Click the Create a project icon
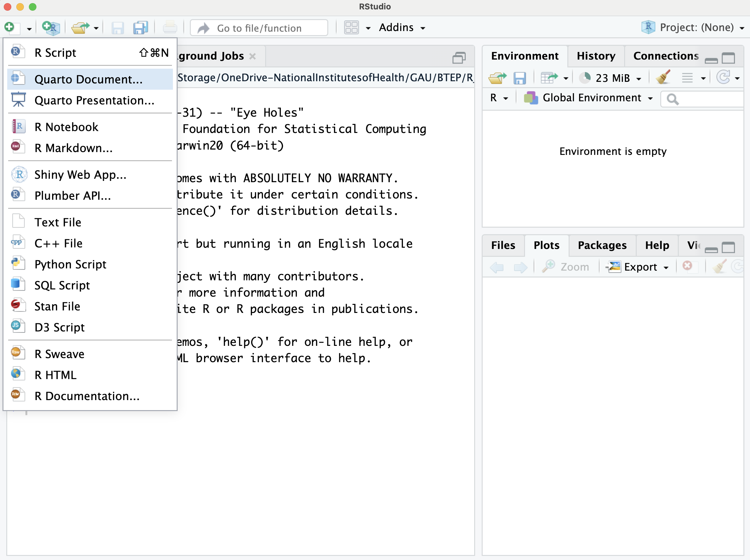This screenshot has width=750, height=560. (x=51, y=28)
